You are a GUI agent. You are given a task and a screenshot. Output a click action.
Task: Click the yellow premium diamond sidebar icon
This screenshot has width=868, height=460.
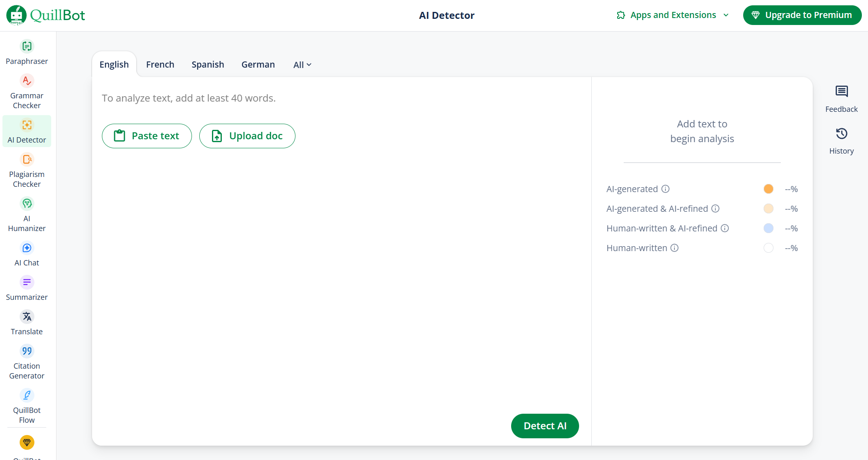coord(27,442)
